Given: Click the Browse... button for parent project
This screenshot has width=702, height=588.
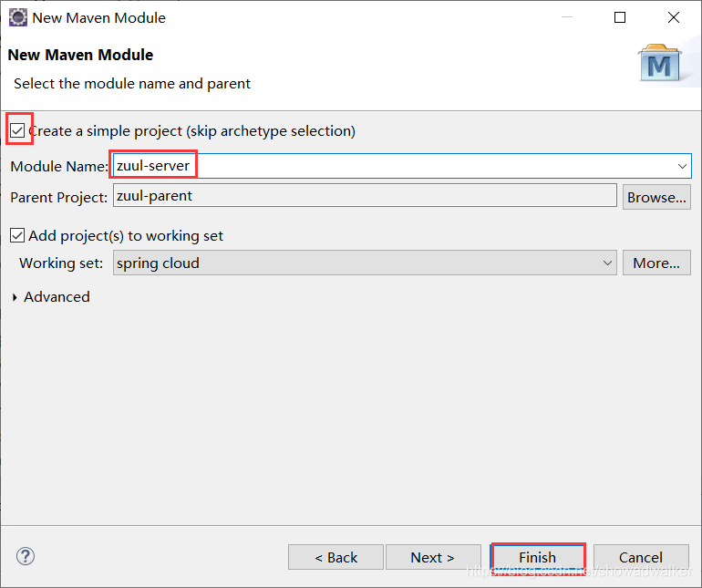Looking at the screenshot, I should pos(656,197).
